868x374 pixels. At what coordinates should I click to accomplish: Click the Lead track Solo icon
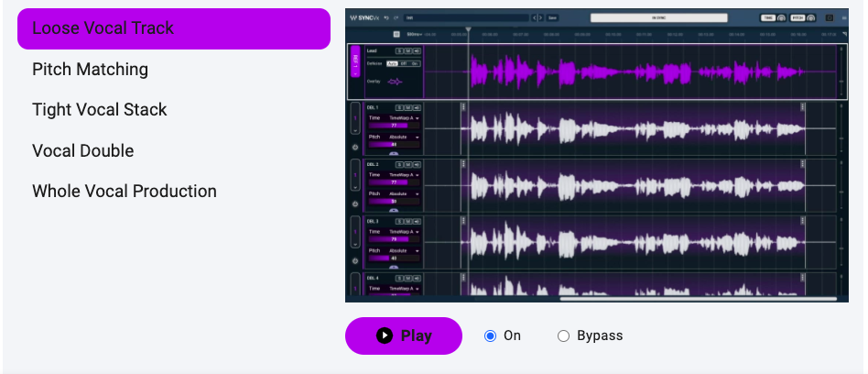pos(398,50)
